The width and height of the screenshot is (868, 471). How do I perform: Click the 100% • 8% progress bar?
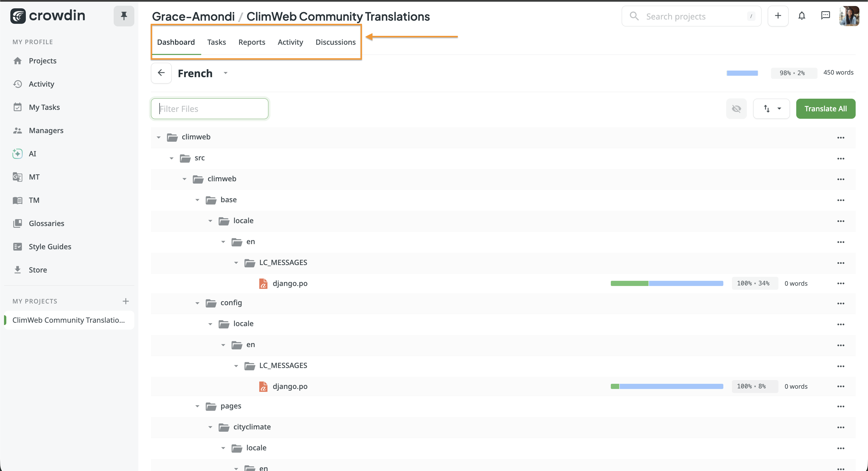pyautogui.click(x=667, y=386)
